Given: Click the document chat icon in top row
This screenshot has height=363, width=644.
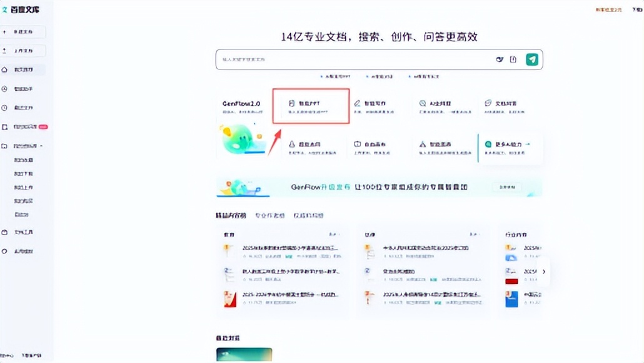Looking at the screenshot, I should 488,103.
